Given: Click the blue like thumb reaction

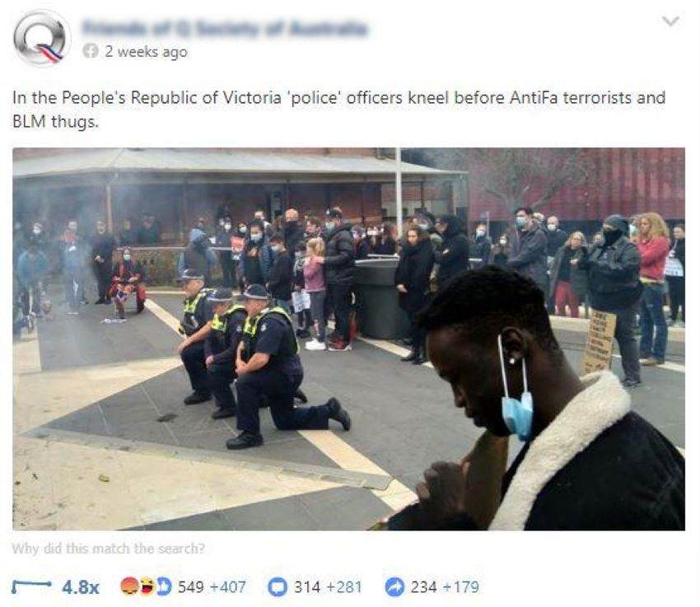Looking at the screenshot, I should (163, 586).
